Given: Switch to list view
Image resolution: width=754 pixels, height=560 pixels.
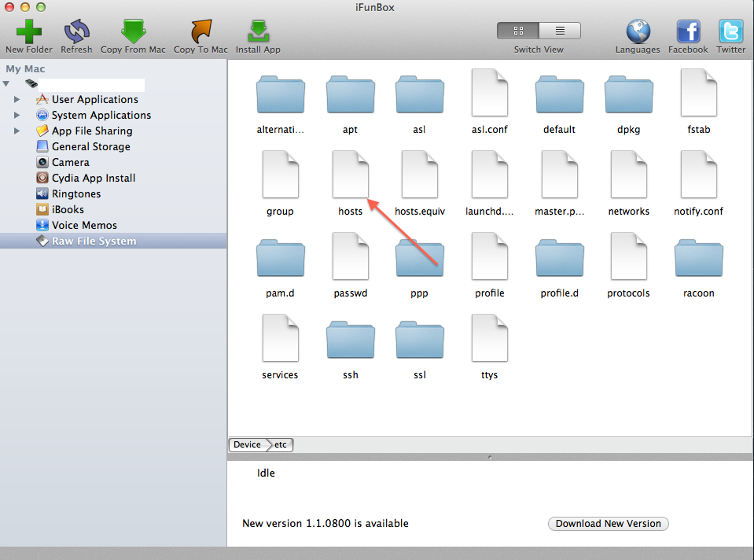Looking at the screenshot, I should 560,31.
